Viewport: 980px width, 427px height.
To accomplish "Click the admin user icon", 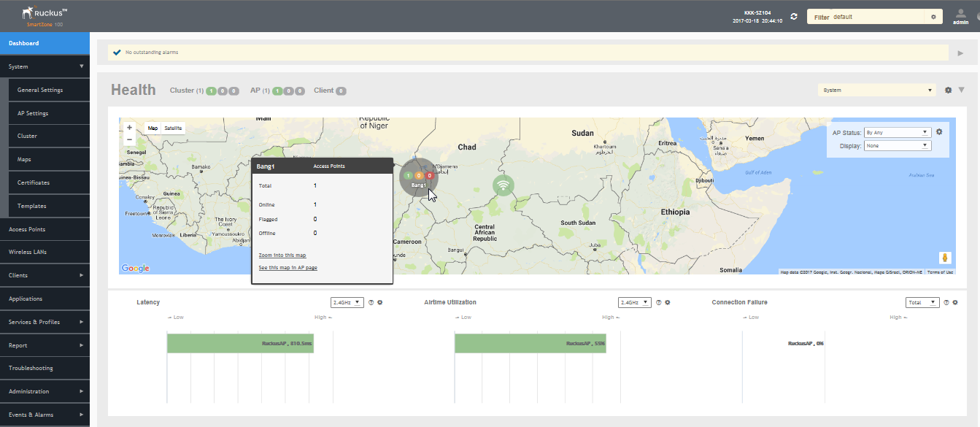I will [960, 13].
